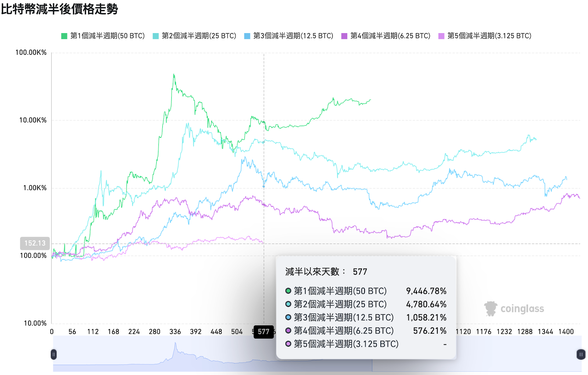Click tooltip row 第1個減半週期(50 BTC)
This screenshot has height=375, width=588.
pyautogui.click(x=366, y=291)
